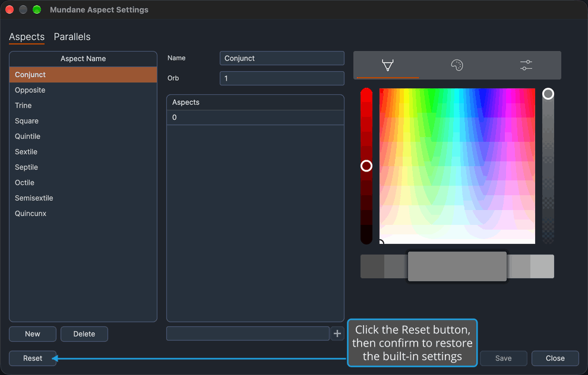Select the central gray current color swatch
The image size is (588, 375).
(457, 266)
